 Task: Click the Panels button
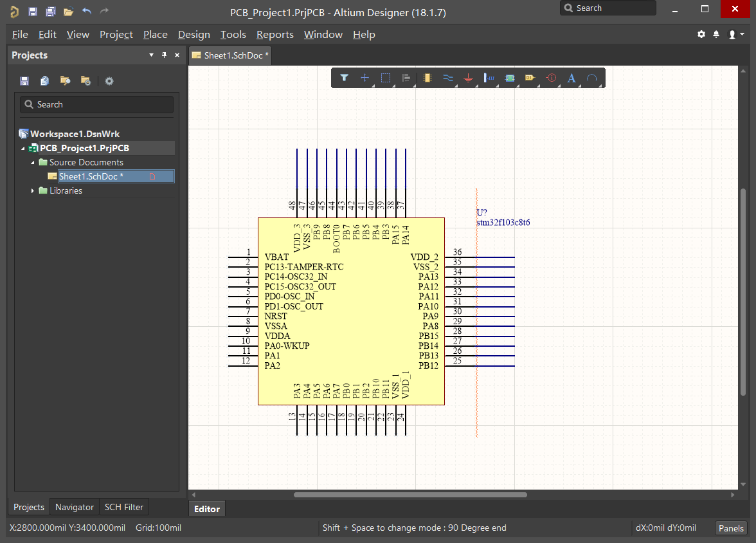pos(731,528)
